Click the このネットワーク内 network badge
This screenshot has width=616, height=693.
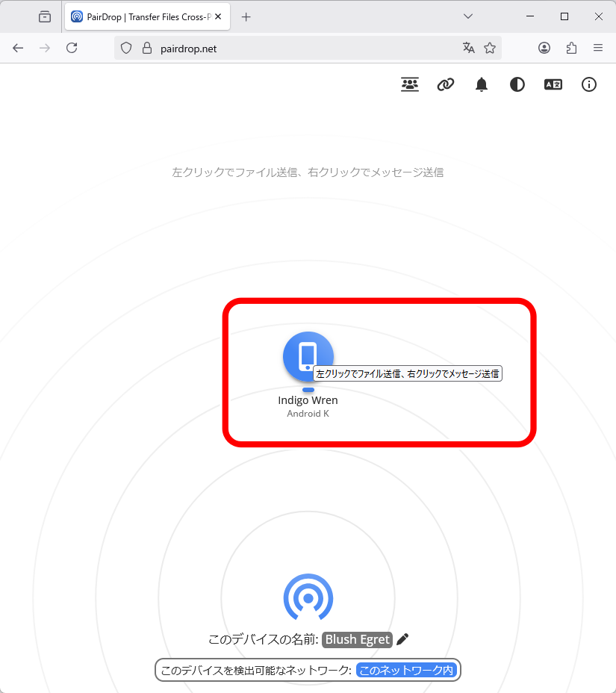(x=406, y=671)
